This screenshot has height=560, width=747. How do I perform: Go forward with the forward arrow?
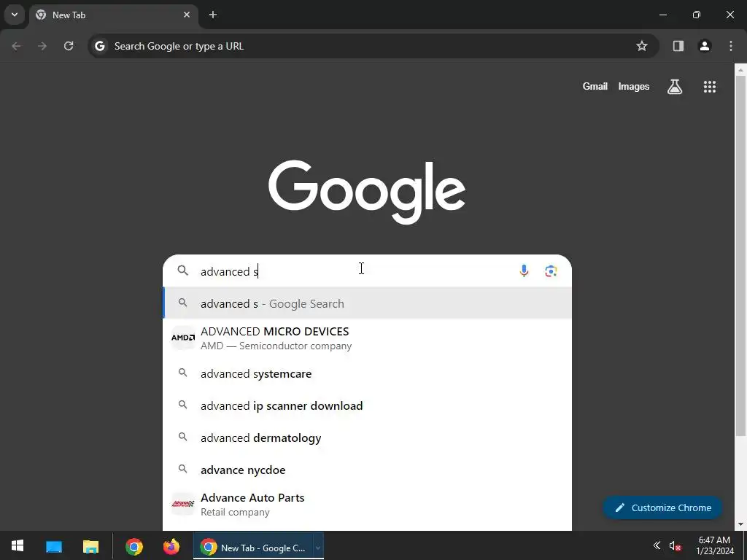(x=42, y=46)
